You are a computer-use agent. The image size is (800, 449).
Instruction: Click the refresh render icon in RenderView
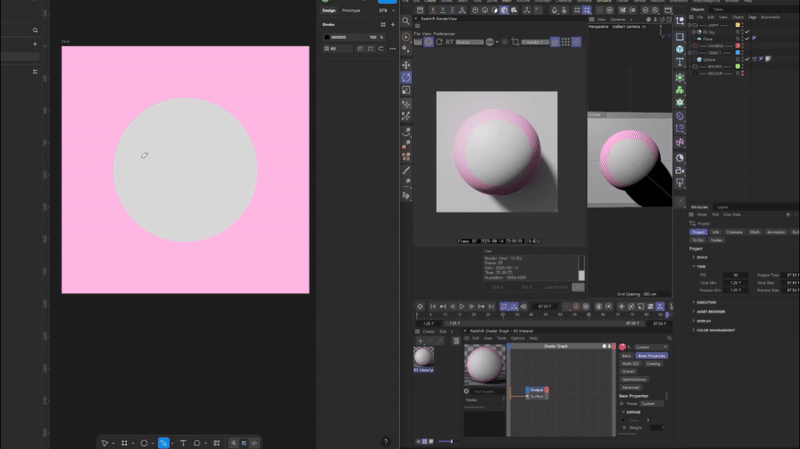(x=439, y=42)
